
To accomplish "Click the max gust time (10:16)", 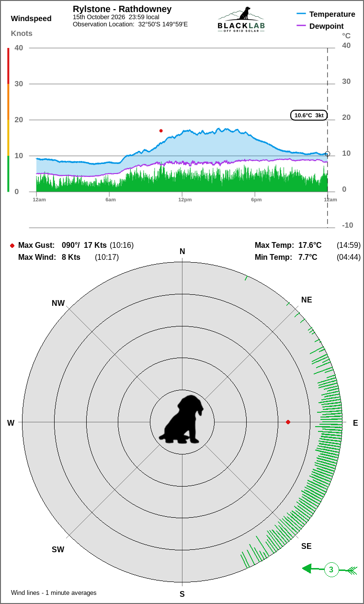I will click(x=122, y=245).
